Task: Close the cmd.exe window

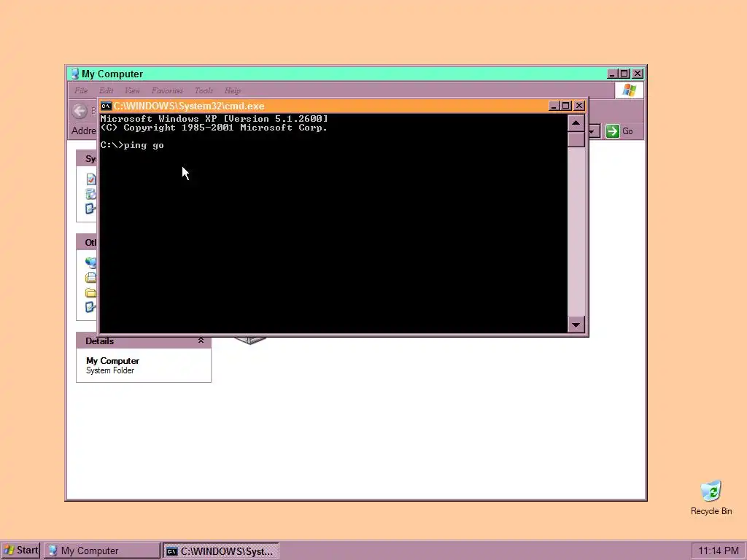Action: point(578,106)
